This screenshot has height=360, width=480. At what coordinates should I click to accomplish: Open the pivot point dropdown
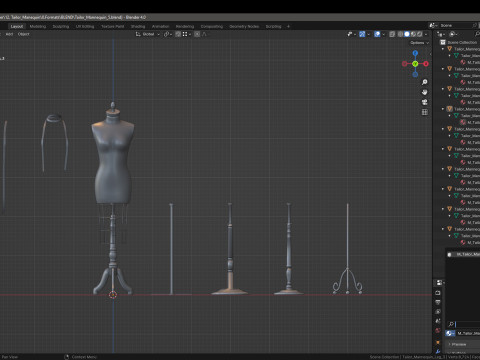(168, 34)
